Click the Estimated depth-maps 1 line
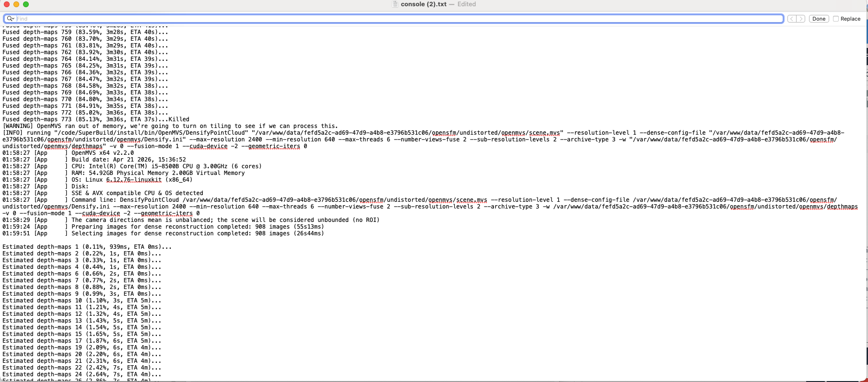 (86, 247)
